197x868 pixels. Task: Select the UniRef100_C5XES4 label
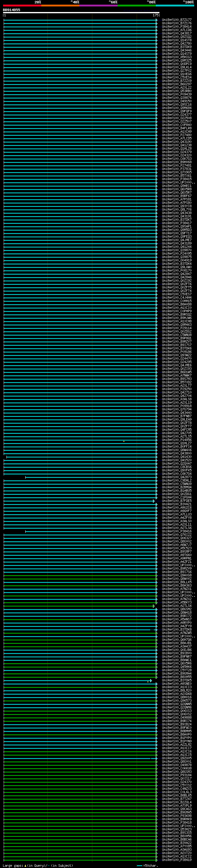pyautogui.click(x=177, y=78)
